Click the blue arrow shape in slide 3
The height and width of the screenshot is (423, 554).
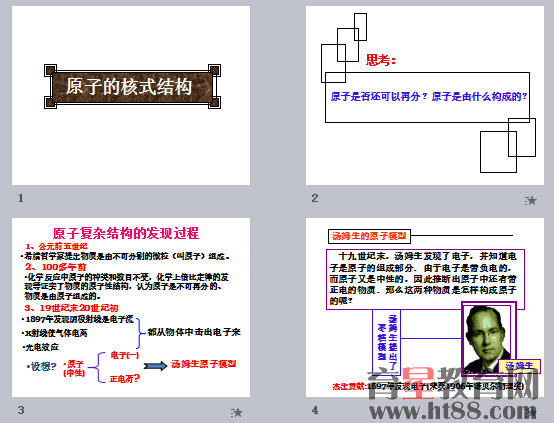click(x=155, y=366)
